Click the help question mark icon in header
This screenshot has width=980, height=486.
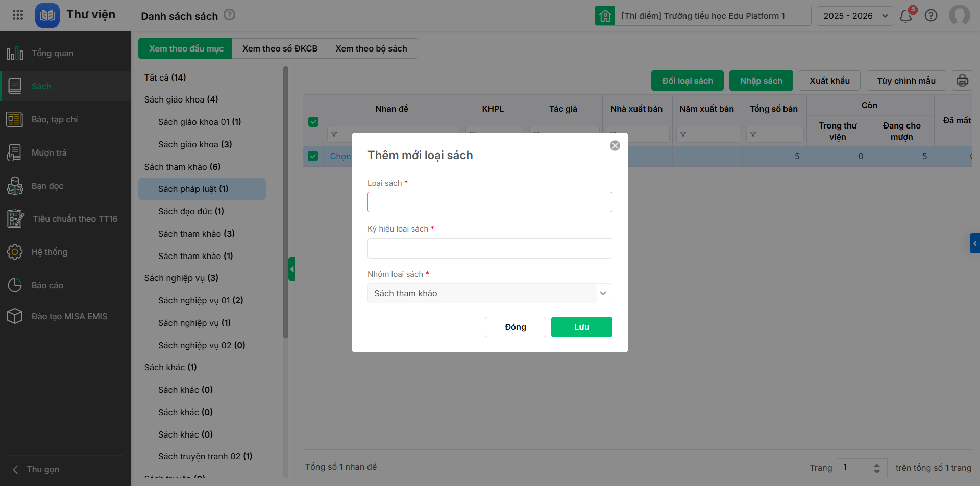tap(931, 16)
